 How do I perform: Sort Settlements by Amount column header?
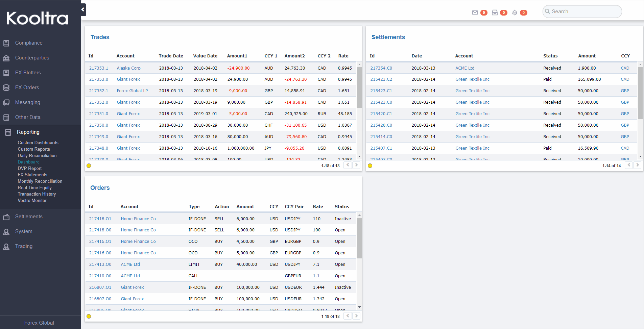587,56
